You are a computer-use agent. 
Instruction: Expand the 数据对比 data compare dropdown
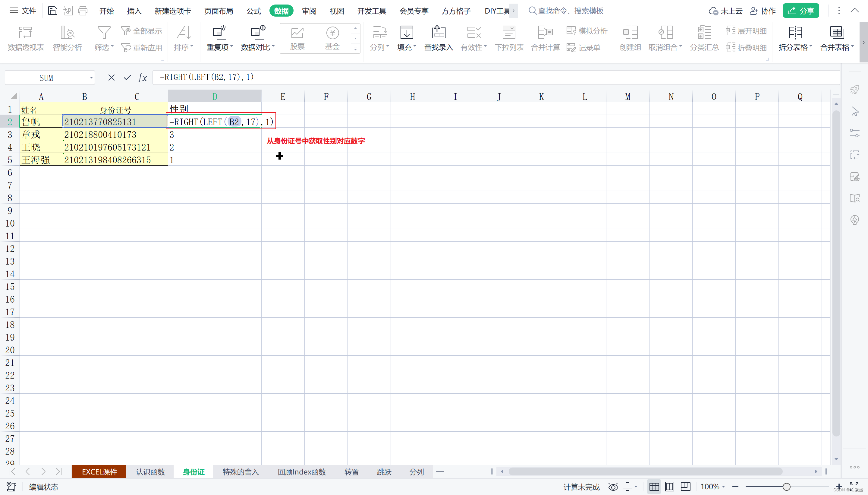click(258, 47)
